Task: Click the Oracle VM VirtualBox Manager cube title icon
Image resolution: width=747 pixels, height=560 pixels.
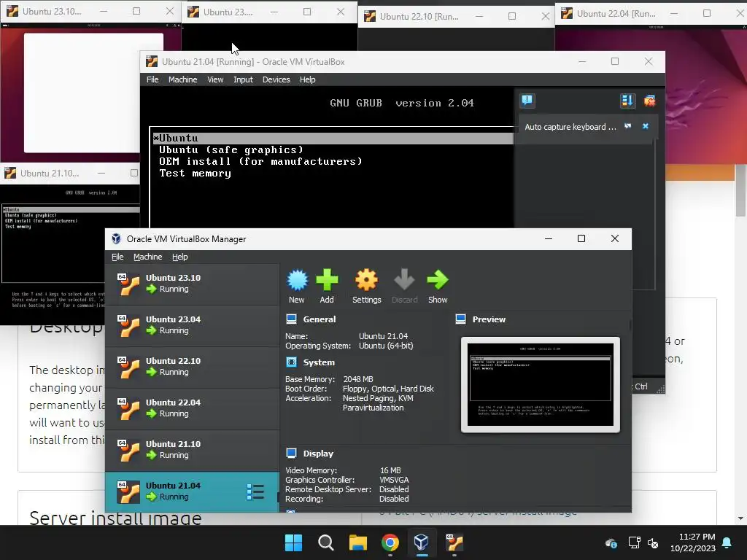Action: (x=116, y=238)
